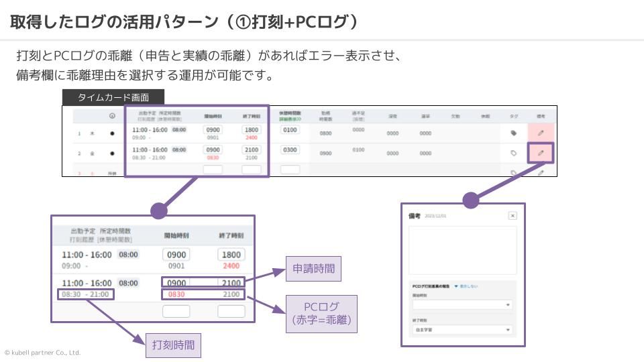Screen dimensions: 644x362
Task: Click the 0900 start input in enlarged view row 1
Action: [176, 255]
